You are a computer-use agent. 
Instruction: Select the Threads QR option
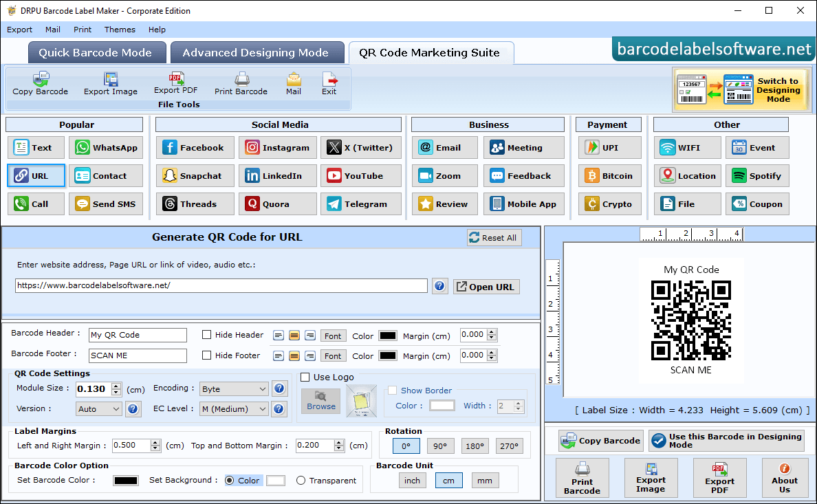point(195,204)
